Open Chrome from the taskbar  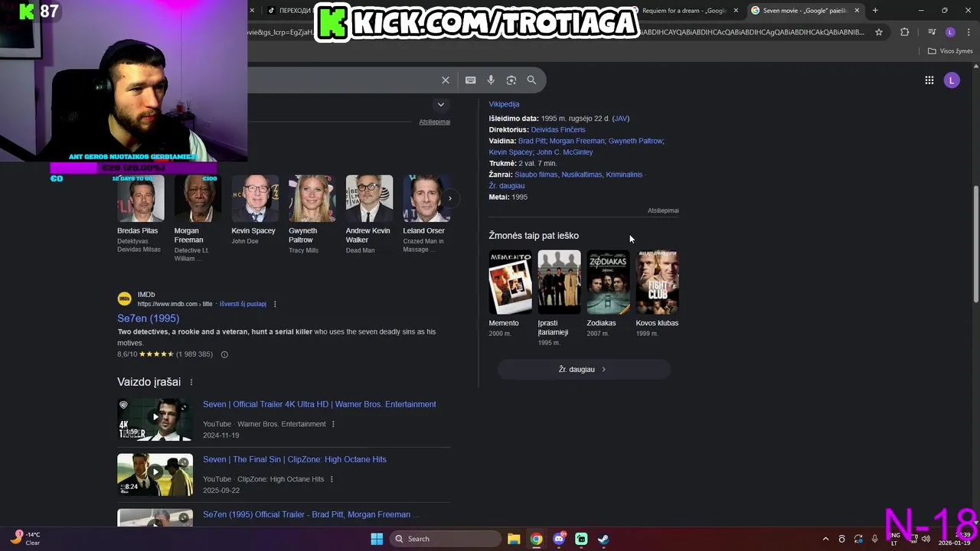536,539
